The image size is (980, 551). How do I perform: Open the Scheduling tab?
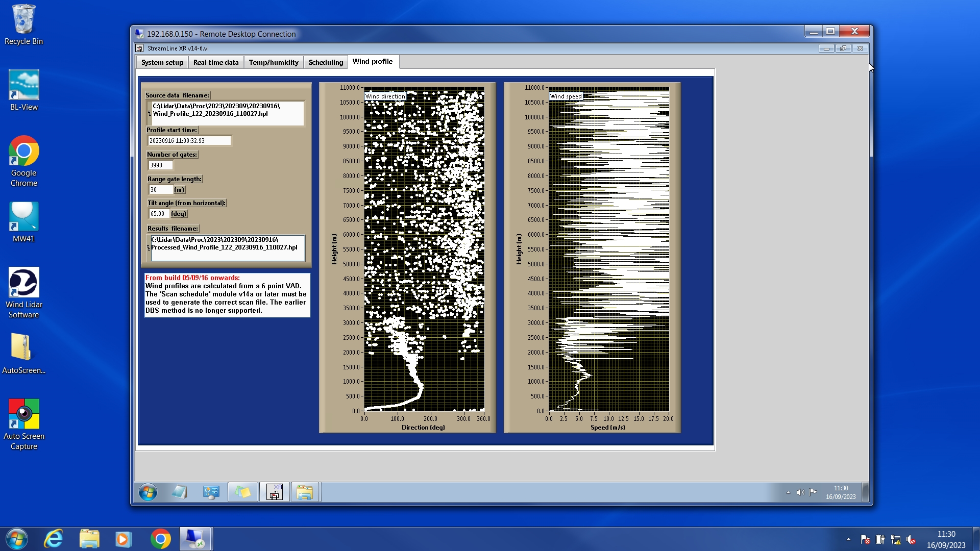(x=326, y=62)
